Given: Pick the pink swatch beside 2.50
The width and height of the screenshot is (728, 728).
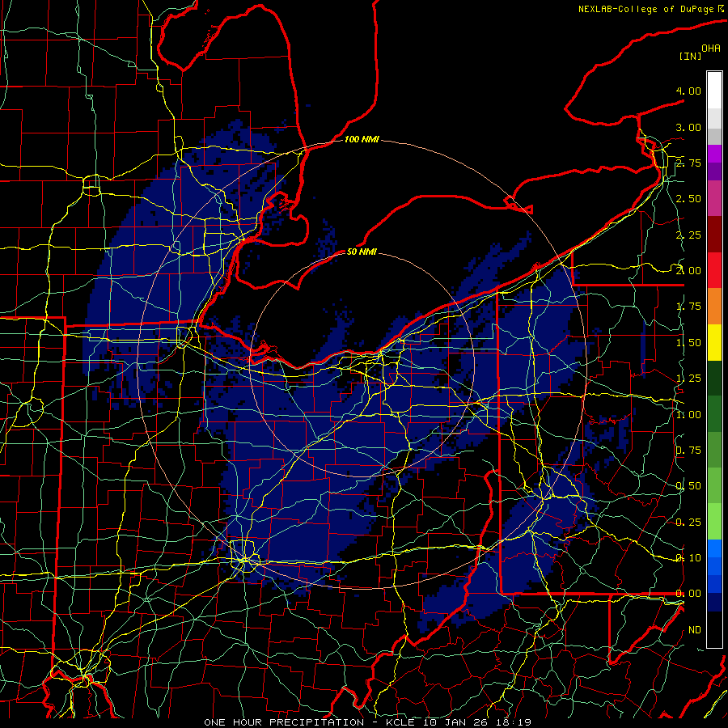Looking at the screenshot, I should click(x=714, y=198).
